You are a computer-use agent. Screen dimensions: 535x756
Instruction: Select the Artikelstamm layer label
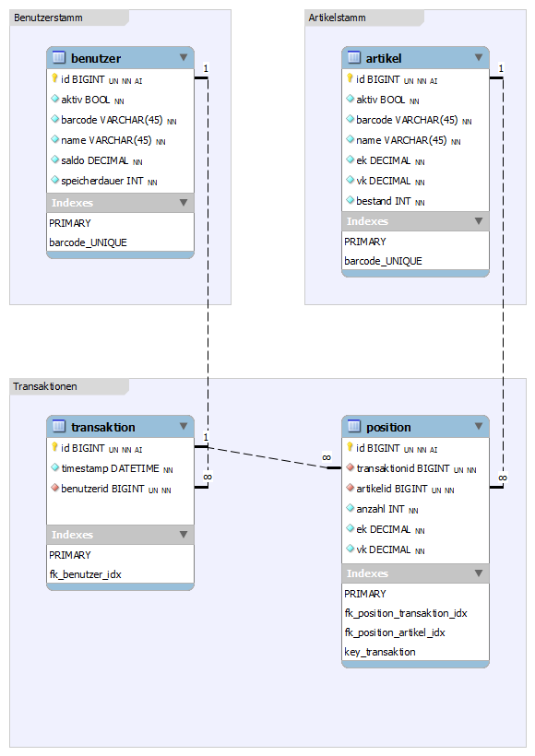(338, 18)
